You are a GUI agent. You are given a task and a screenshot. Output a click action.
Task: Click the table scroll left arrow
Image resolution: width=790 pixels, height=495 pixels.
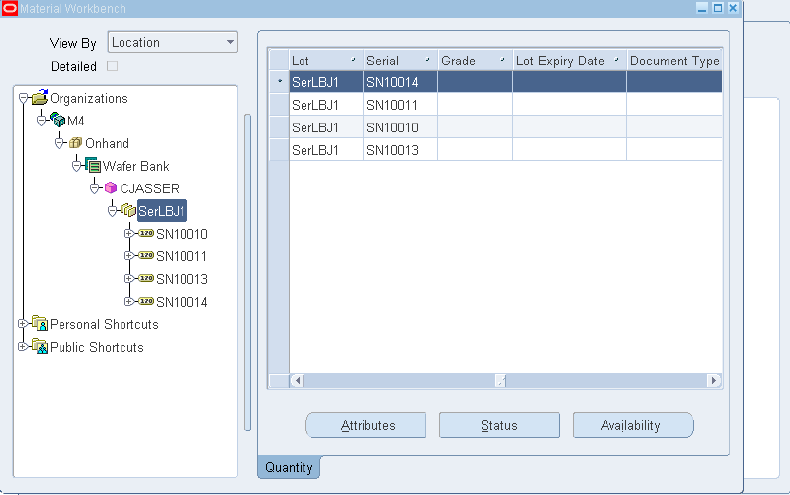(297, 381)
